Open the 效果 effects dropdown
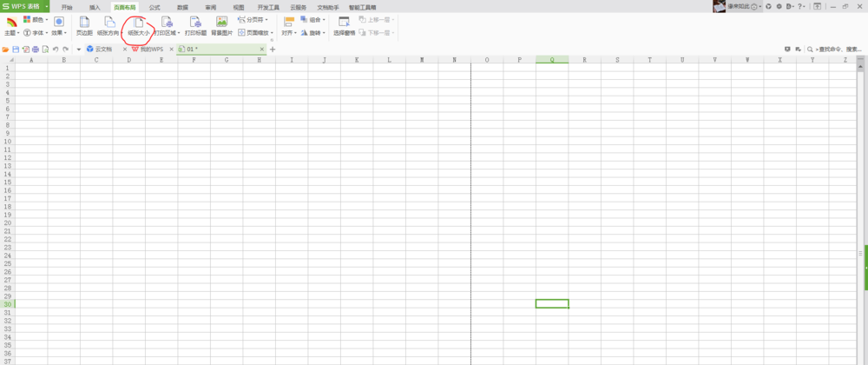The height and width of the screenshot is (365, 868). tap(59, 27)
